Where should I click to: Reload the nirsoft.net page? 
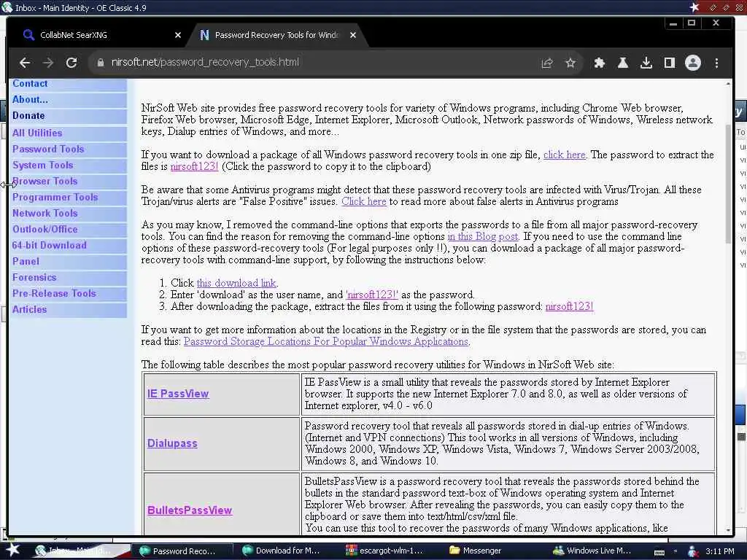[x=71, y=63]
